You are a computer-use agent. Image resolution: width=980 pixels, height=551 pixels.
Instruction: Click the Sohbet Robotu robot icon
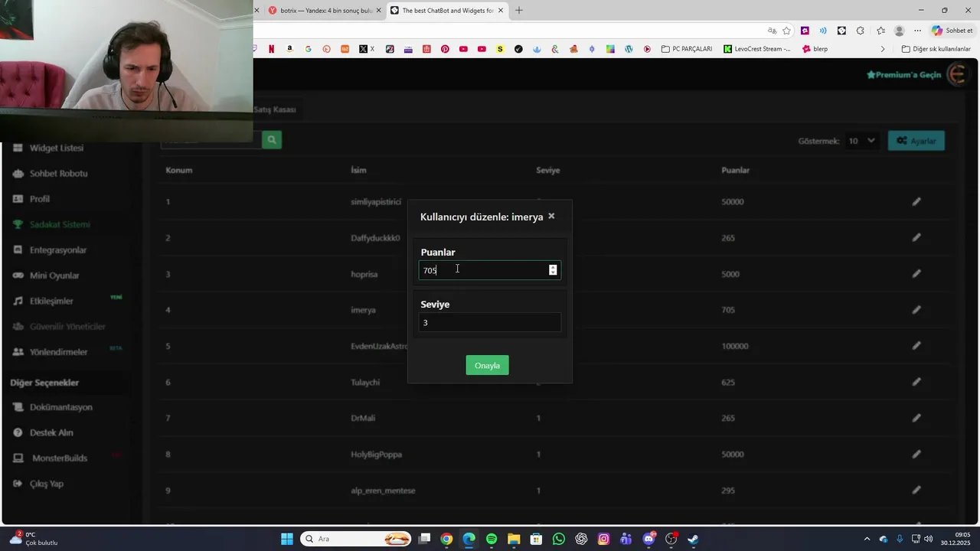coord(18,174)
